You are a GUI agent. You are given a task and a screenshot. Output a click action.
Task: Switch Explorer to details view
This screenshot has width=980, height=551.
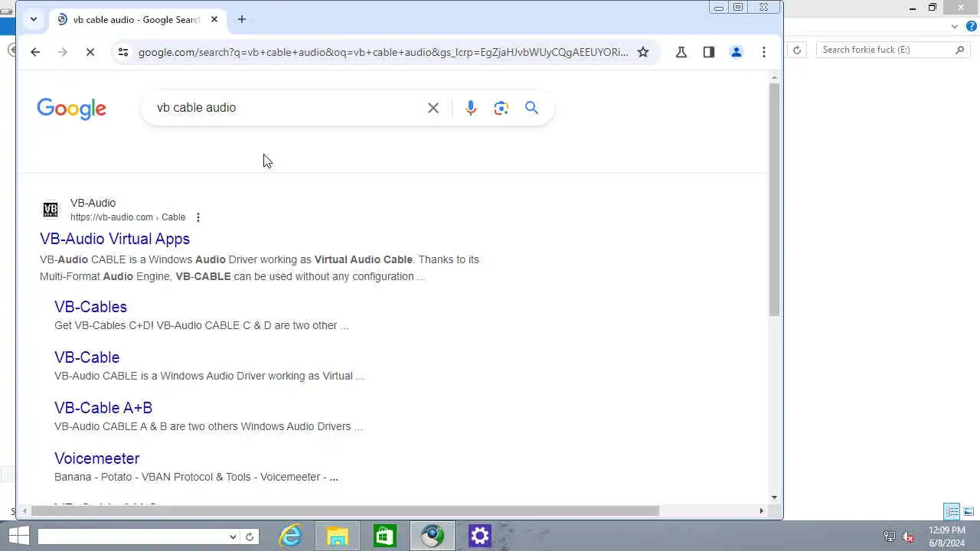coord(952,511)
